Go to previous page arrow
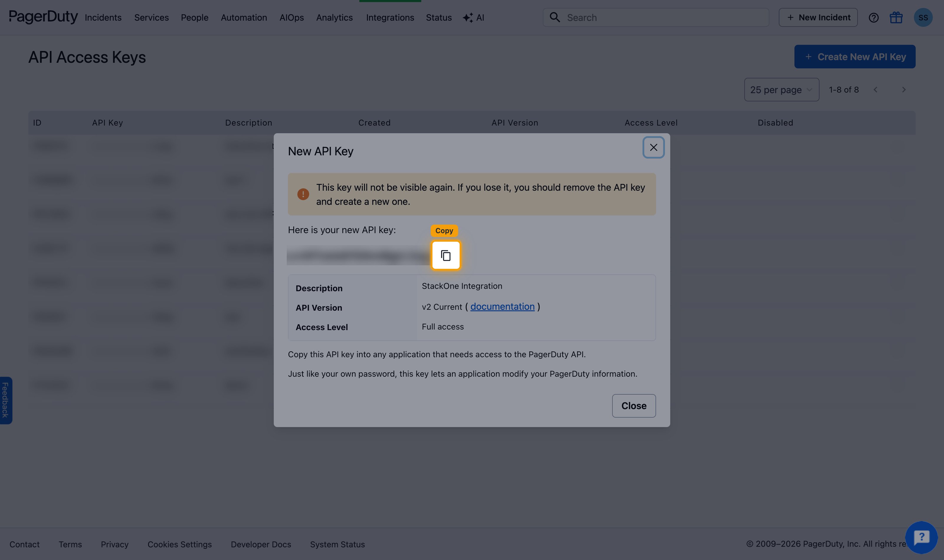Viewport: 944px width, 560px height. (x=875, y=90)
